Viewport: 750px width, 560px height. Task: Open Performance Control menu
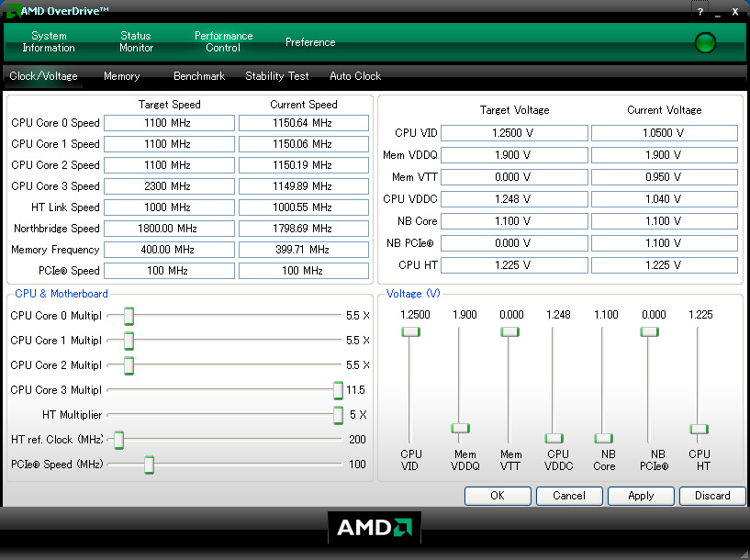click(x=223, y=41)
